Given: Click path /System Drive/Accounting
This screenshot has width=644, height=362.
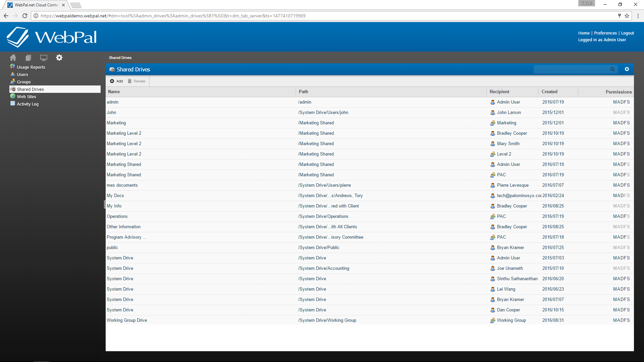Looking at the screenshot, I should (x=324, y=268).
